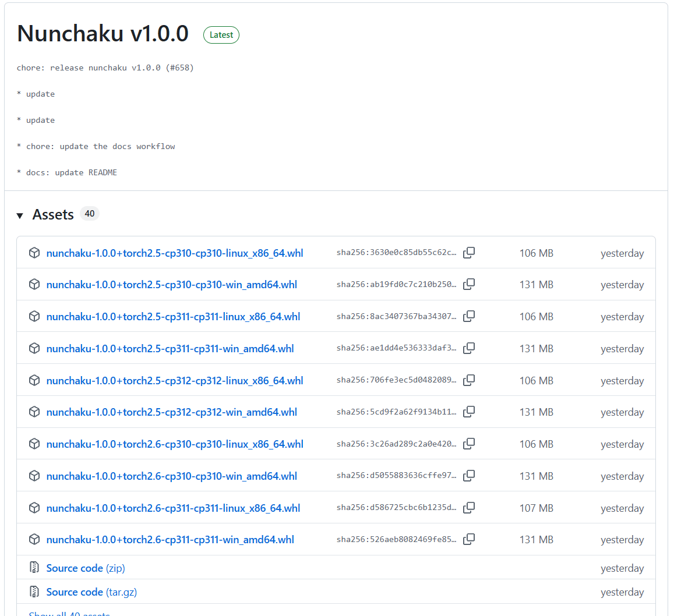The image size is (674, 616).
Task: Select hash text sha256:8ac3407367ba34307…
Action: click(x=396, y=316)
